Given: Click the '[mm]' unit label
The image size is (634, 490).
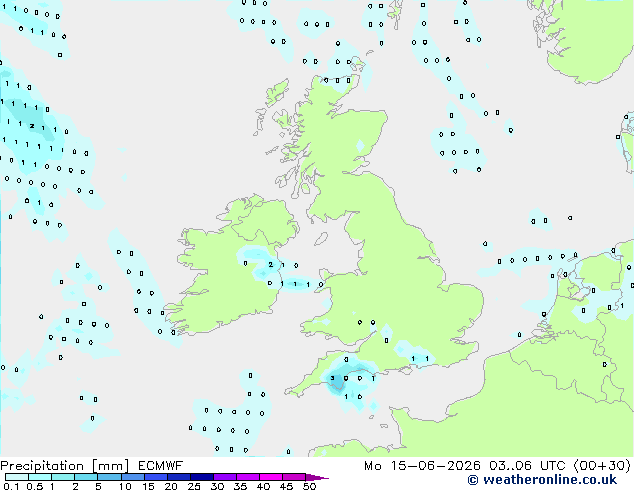Looking at the screenshot, I should tap(111, 466).
